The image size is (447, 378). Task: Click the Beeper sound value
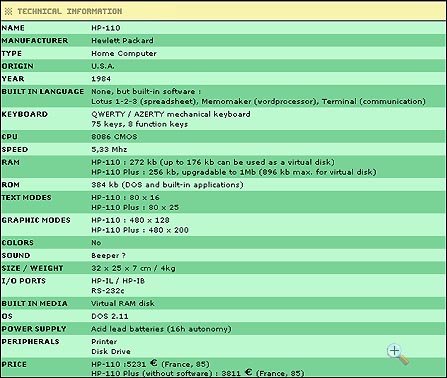coord(108,255)
